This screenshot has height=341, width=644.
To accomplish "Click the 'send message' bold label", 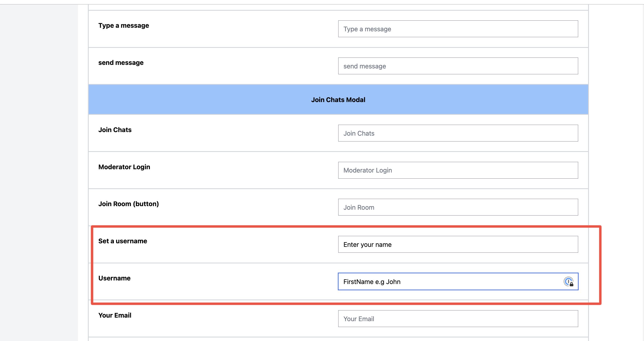I will click(121, 63).
